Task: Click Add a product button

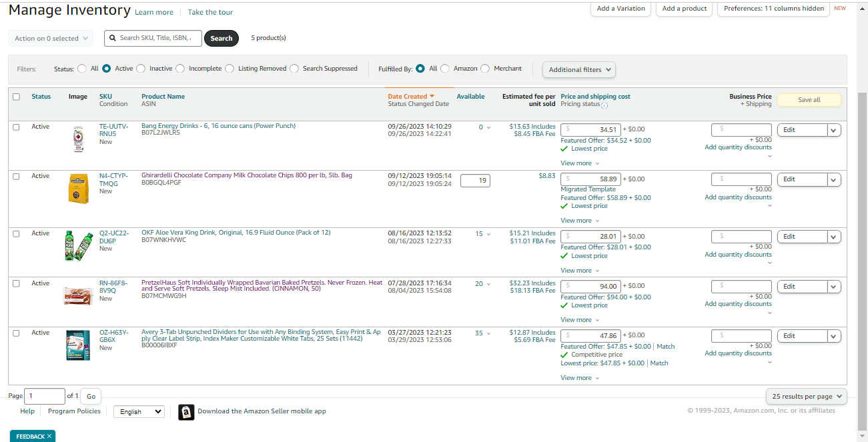Action: pyautogui.click(x=685, y=9)
